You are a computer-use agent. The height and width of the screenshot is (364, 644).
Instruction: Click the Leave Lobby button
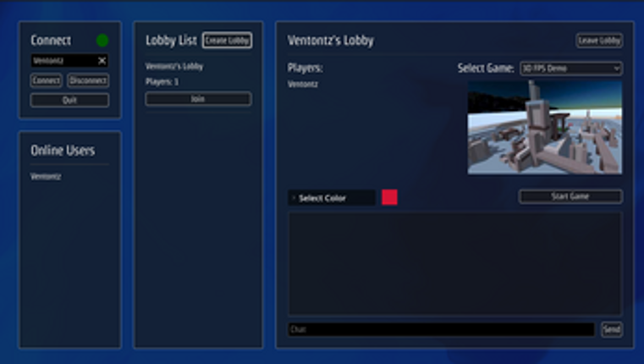(x=599, y=41)
